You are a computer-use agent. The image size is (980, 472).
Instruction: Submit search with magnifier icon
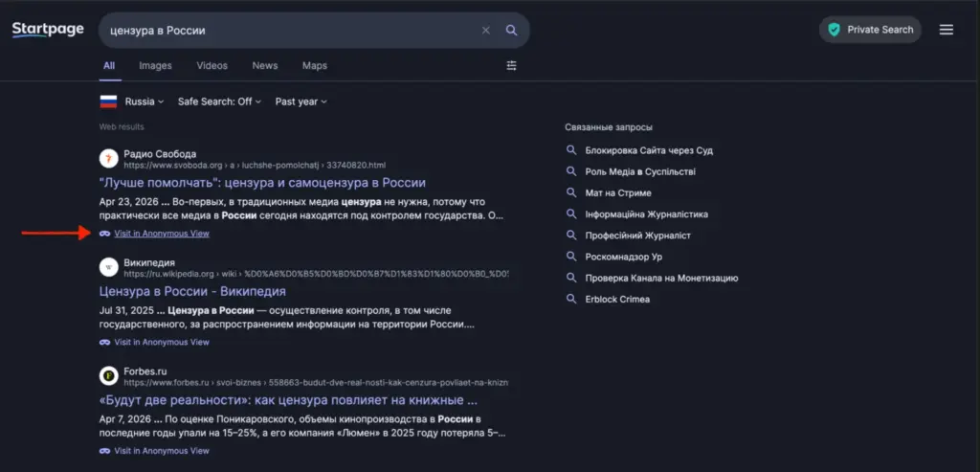click(511, 30)
